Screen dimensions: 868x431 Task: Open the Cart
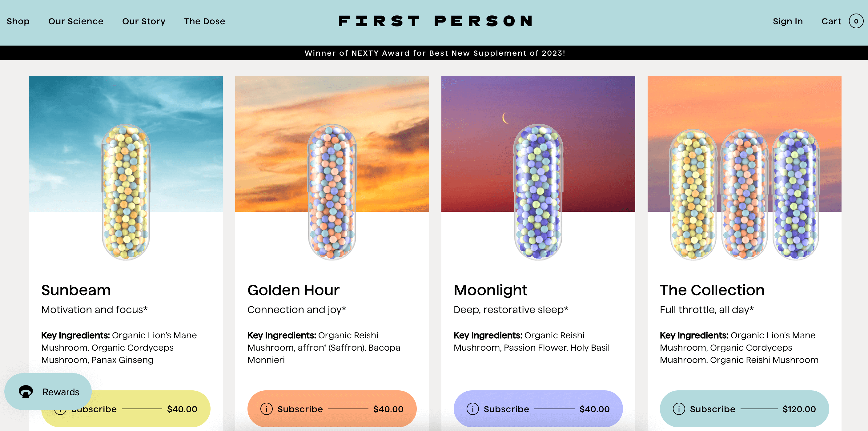point(831,21)
